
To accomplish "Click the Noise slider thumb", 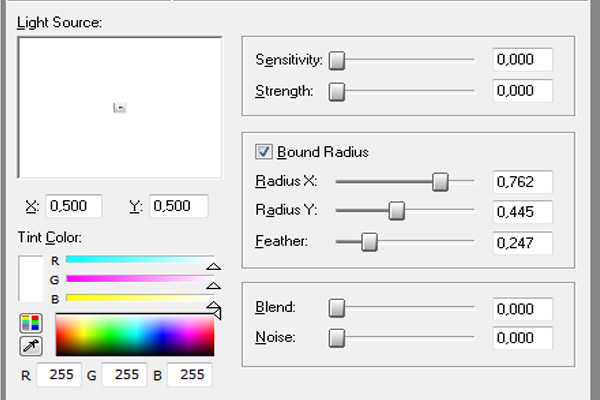I will point(337,338).
